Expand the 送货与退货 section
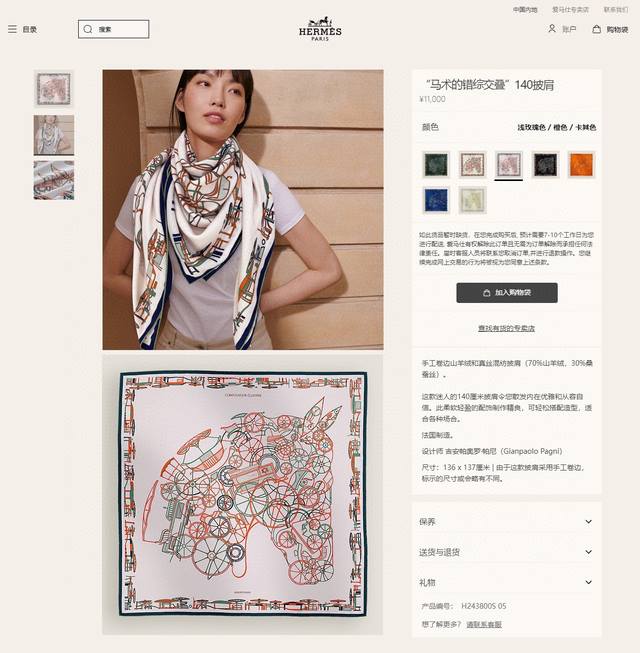 point(506,552)
